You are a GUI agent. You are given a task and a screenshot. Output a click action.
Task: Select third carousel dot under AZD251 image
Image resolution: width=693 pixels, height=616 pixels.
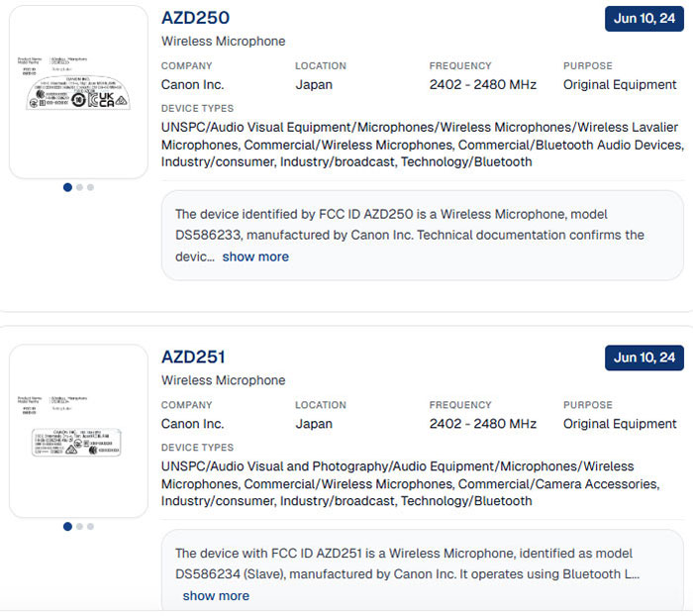coord(90,527)
